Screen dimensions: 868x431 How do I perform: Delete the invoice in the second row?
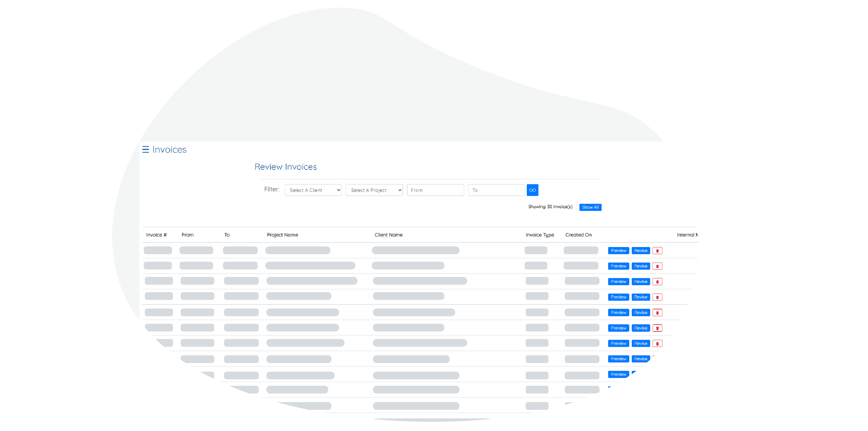click(657, 266)
